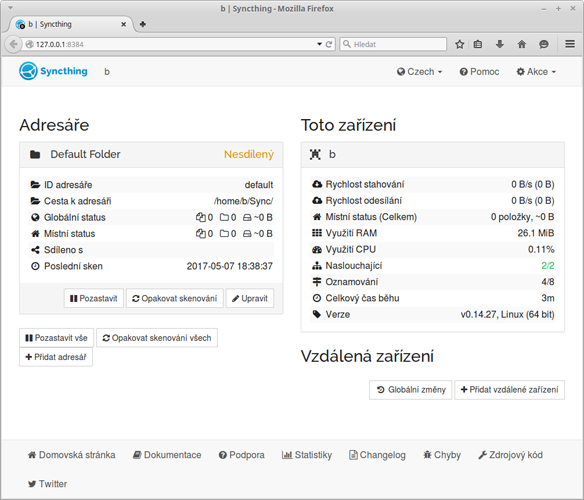The height and width of the screenshot is (500, 584).
Task: Click the green 2/2 Naslouchající value
Action: pos(548,266)
